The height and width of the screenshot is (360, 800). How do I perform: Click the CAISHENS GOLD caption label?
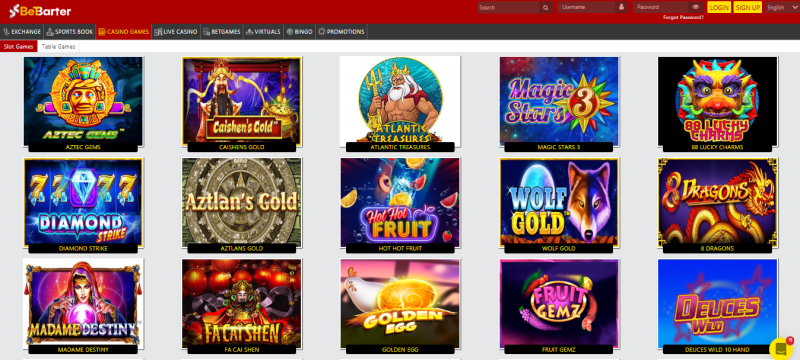pos(241,147)
